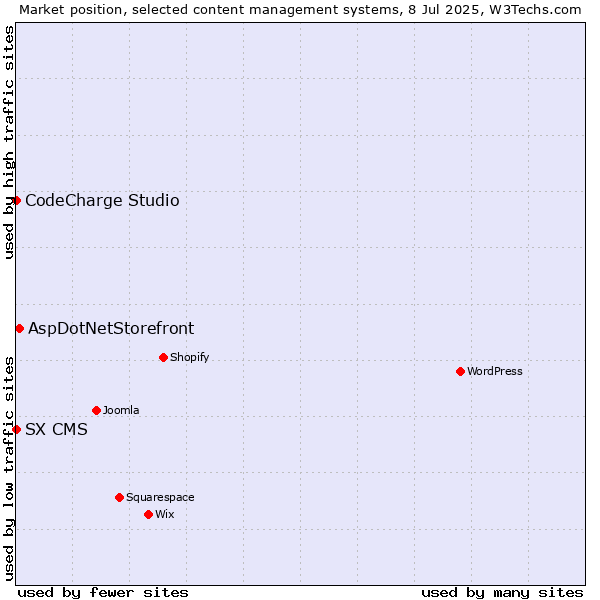
Task: Click the 'Wix' label
Action: 165,514
